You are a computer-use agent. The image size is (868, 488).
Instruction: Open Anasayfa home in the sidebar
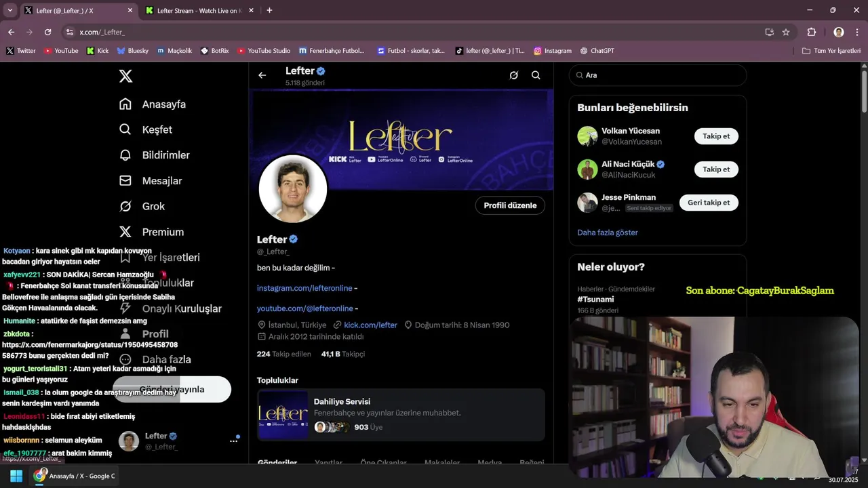153,104
